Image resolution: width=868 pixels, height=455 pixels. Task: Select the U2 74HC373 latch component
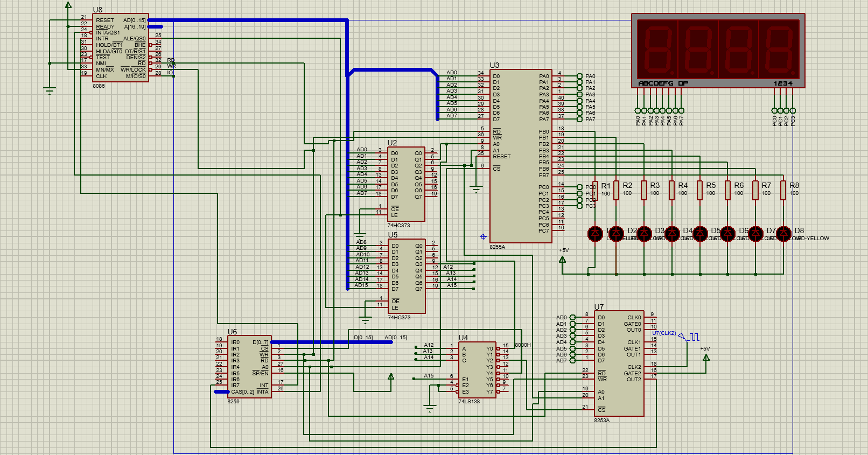point(406,184)
